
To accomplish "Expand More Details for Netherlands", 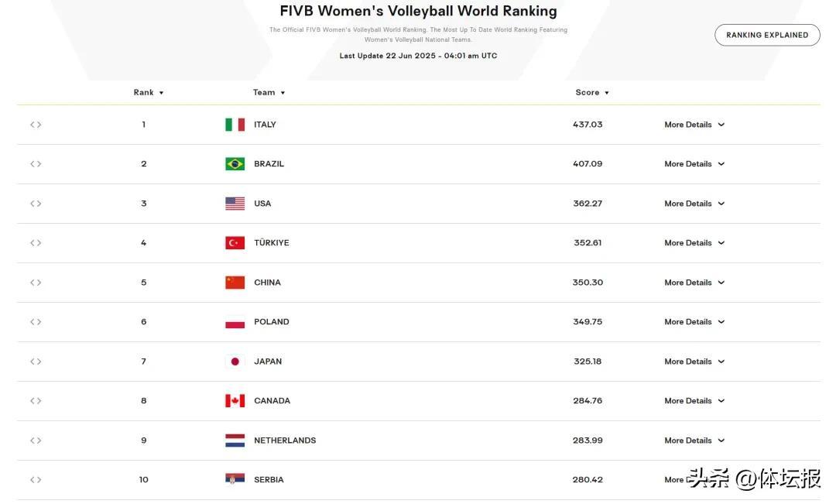I will coord(694,441).
